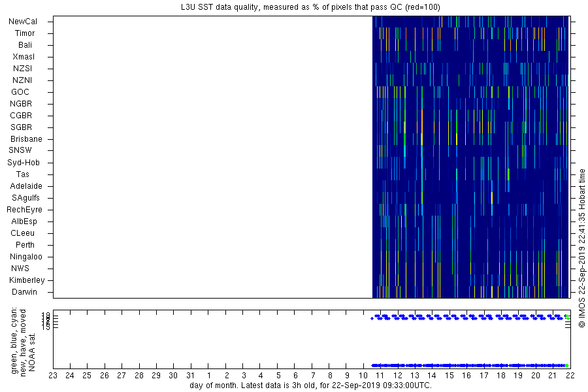Click the IMOS copyright timestamp text
This screenshot has width=588, height=392.
581,248
